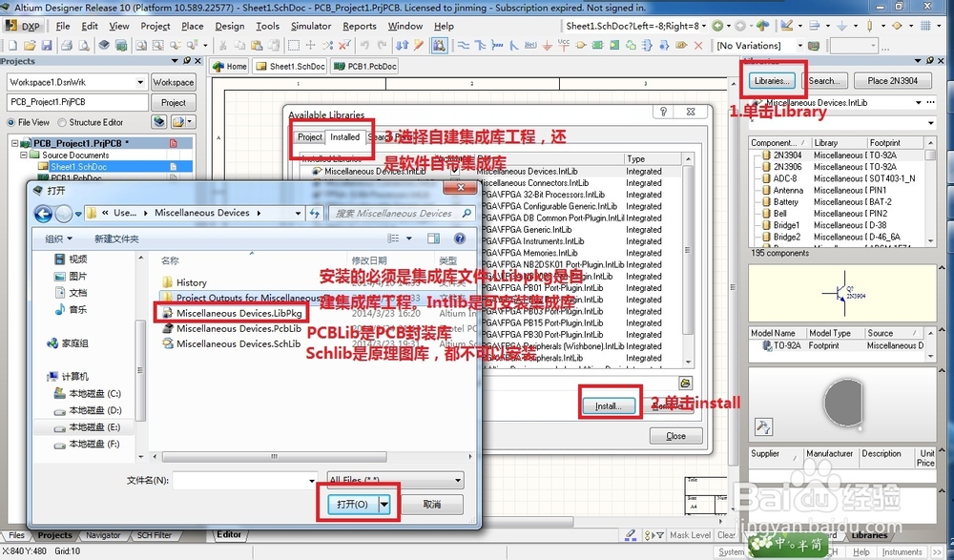Click the Home page icon by address bar

(763, 26)
